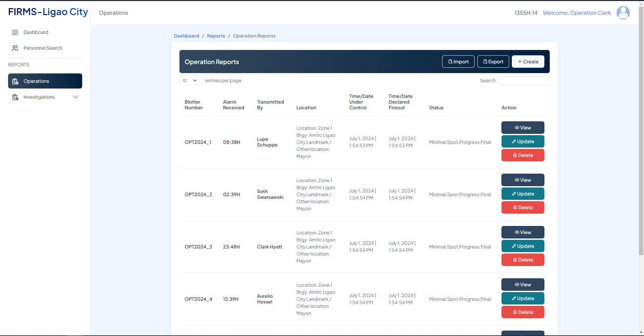The width and height of the screenshot is (644, 336).
Task: Click the Investigations clipboard icon
Action: coord(15,97)
